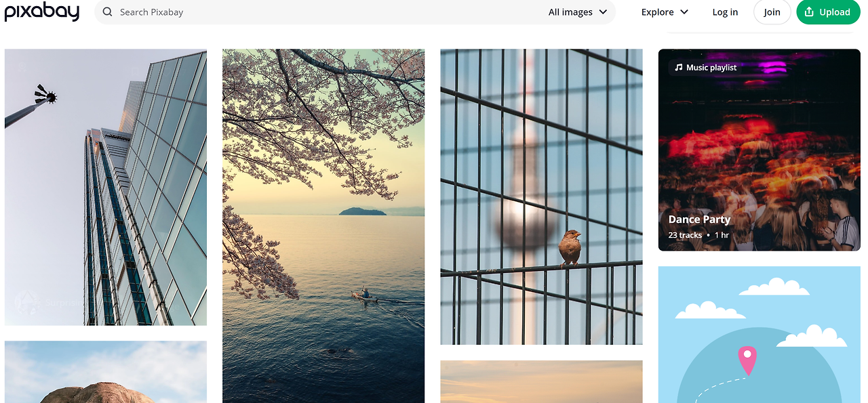The width and height of the screenshot is (868, 403).
Task: Open the cherry blossom lake photo
Action: tap(323, 226)
